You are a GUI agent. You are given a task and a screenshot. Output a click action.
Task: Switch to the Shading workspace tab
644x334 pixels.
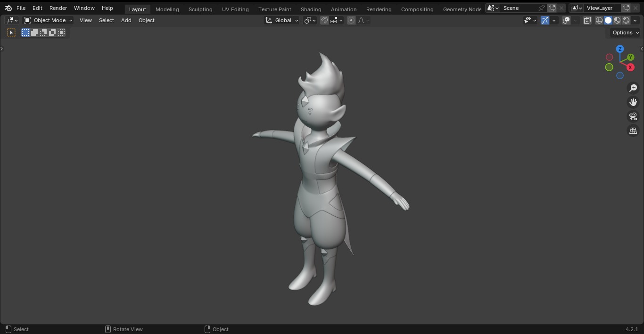pos(311,9)
